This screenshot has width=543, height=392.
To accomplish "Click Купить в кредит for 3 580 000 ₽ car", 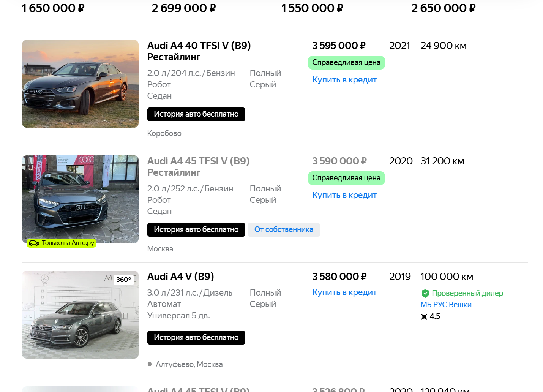I will [x=344, y=292].
